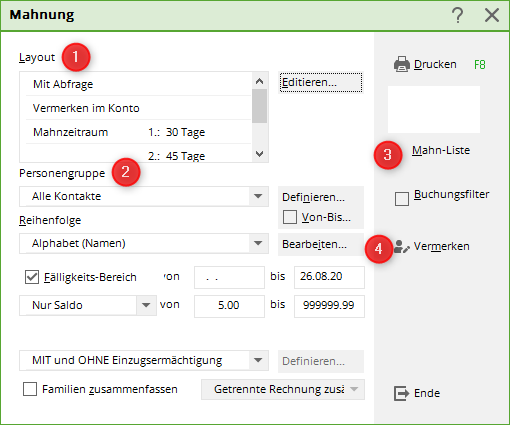Open the Mahn-Liste
510x425 pixels.
[x=441, y=150]
